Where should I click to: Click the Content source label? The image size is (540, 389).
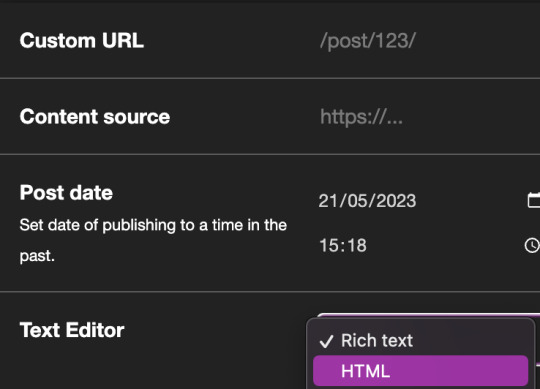click(95, 117)
